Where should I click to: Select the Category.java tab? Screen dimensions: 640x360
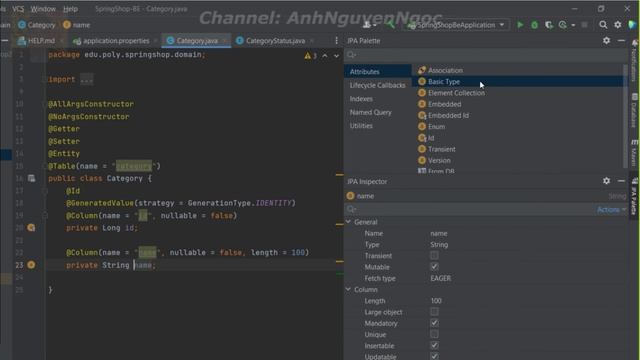(197, 40)
